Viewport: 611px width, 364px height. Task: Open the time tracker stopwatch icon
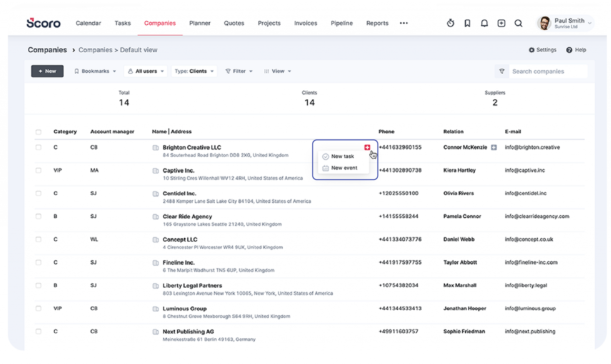[x=450, y=23]
